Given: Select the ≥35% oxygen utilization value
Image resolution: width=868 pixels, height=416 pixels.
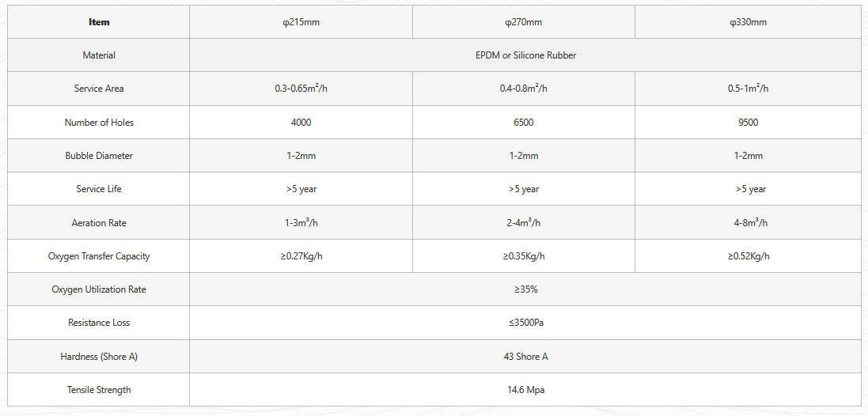Looking at the screenshot, I should [525, 289].
